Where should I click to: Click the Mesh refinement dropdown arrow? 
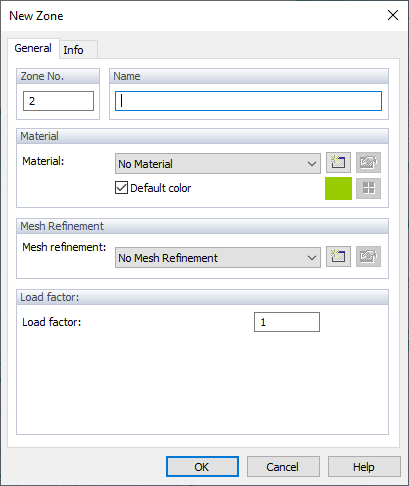[x=312, y=257]
